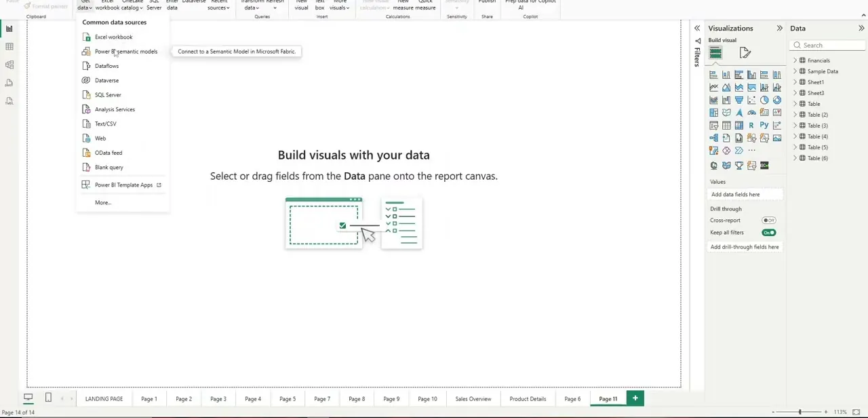
Task: Click 'Add drill-through fields here' well
Action: [745, 247]
